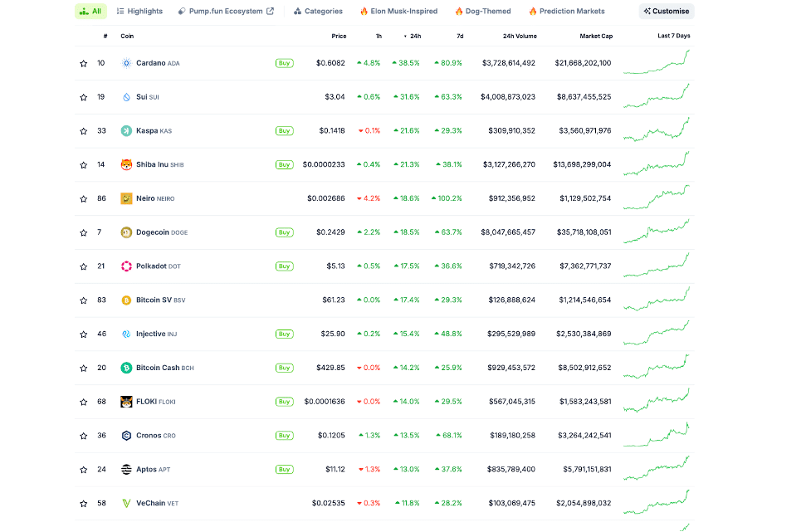This screenshot has width=811, height=532.
Task: Star the Bitcoin SV row
Action: click(83, 300)
